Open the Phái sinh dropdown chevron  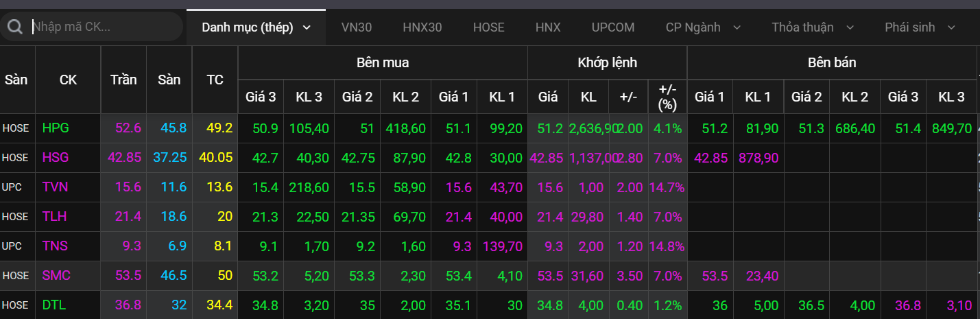point(951,27)
